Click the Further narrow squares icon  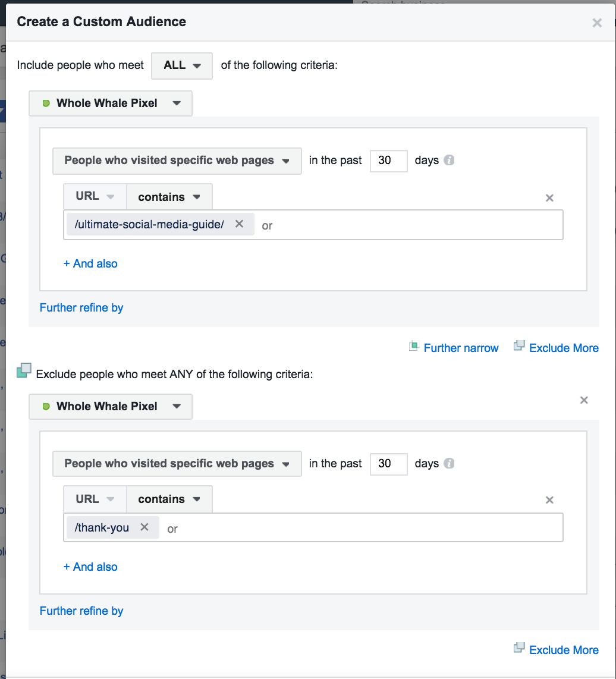click(x=414, y=347)
